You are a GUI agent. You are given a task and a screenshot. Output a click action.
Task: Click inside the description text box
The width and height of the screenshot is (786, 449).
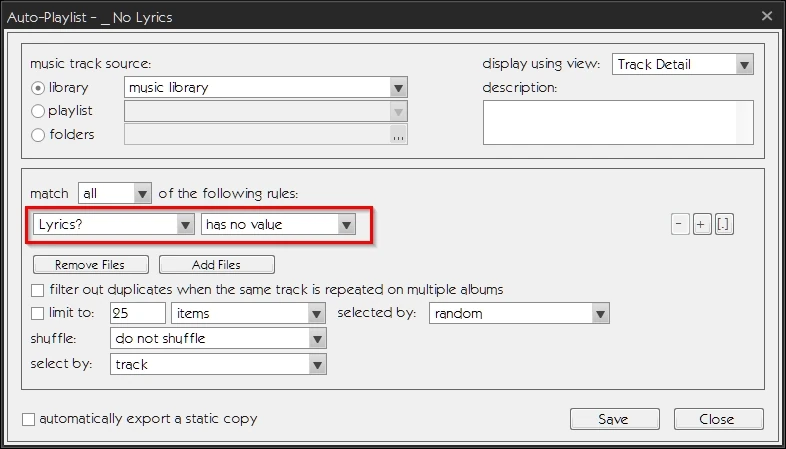(x=617, y=122)
